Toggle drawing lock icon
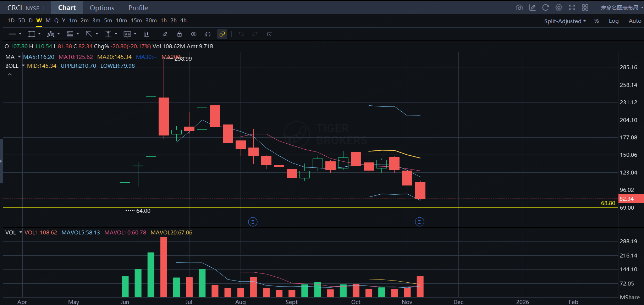This screenshot has height=305, width=644. point(180,34)
